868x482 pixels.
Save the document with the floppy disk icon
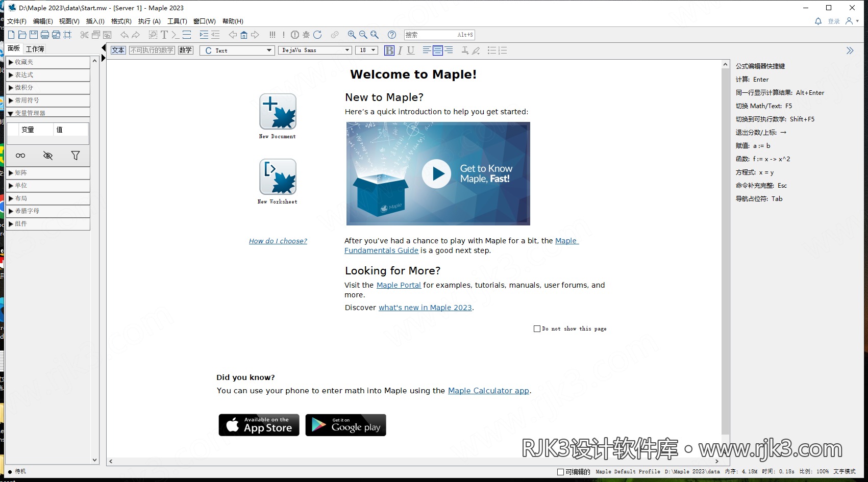[x=33, y=35]
